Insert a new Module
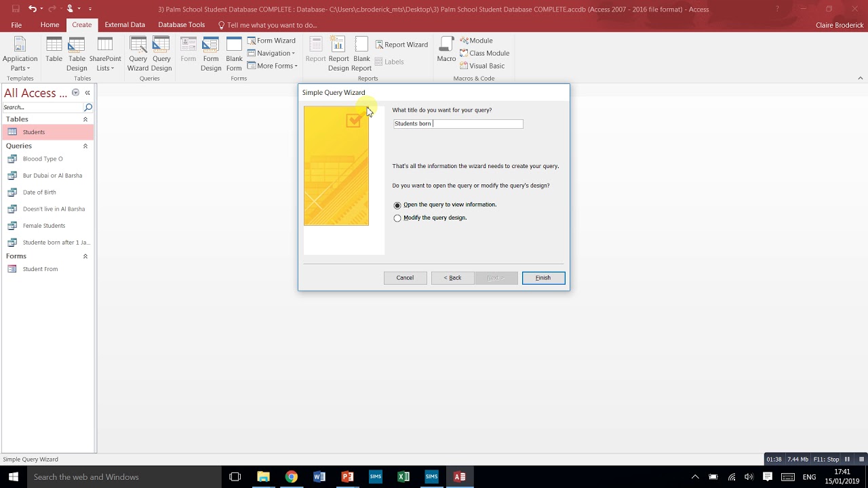868x488 pixels. coord(476,41)
